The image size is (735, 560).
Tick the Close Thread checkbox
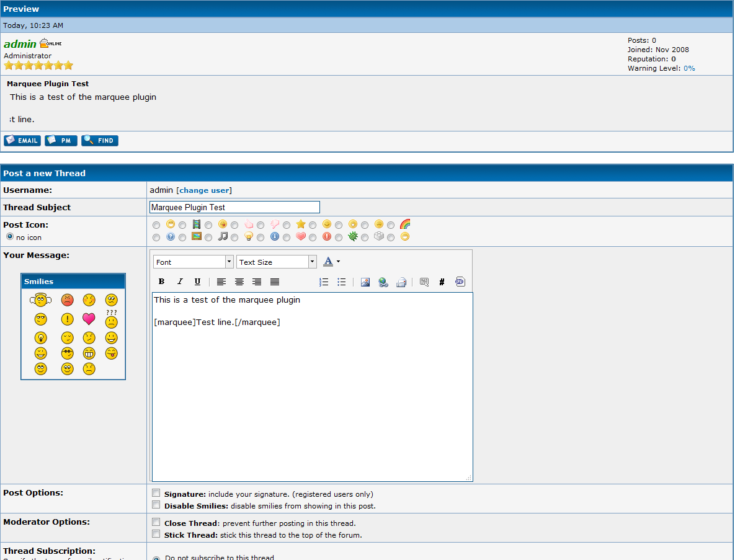(x=156, y=523)
